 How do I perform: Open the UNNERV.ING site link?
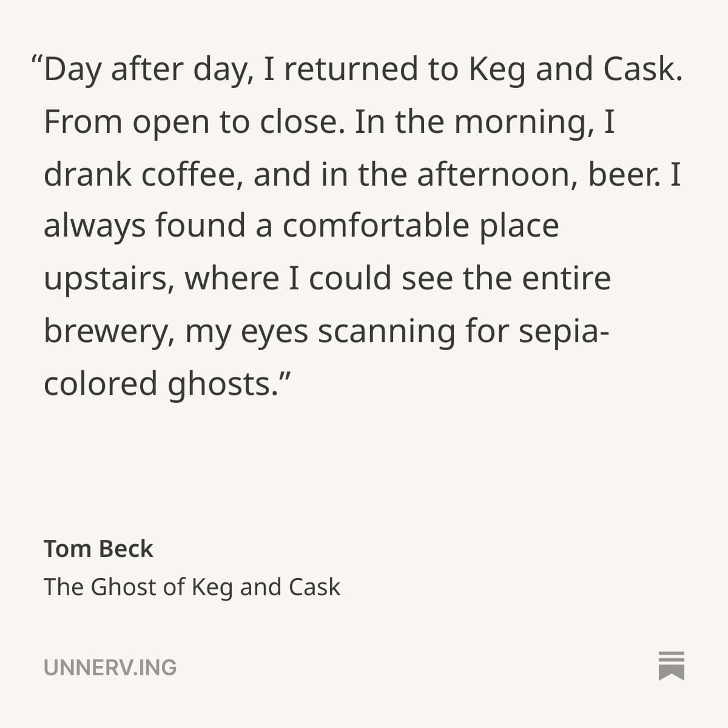110,667
